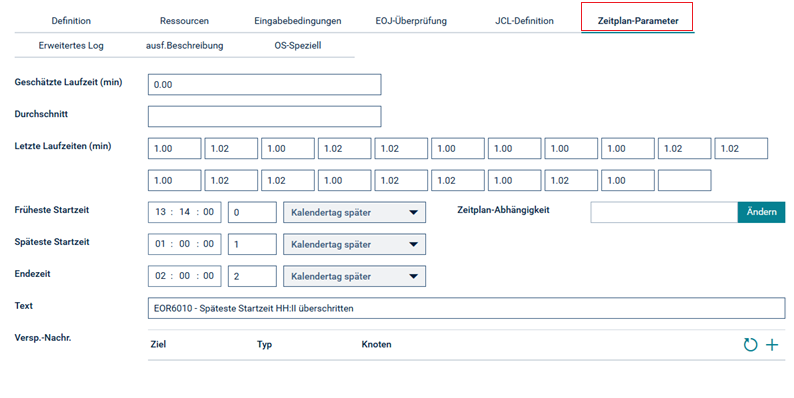Click the Endezeit time field 02:00:00
The image size is (794, 398).
click(x=184, y=276)
